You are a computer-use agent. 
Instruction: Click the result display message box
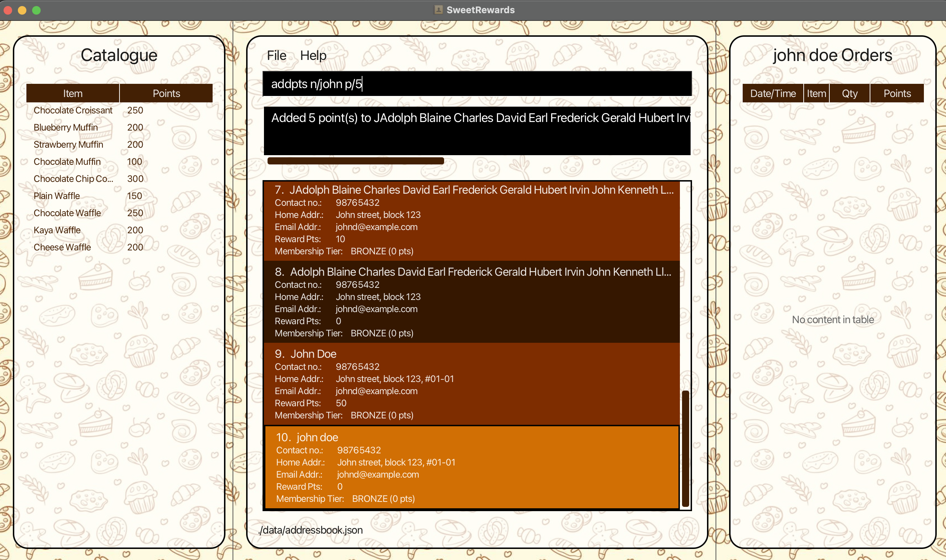477,131
